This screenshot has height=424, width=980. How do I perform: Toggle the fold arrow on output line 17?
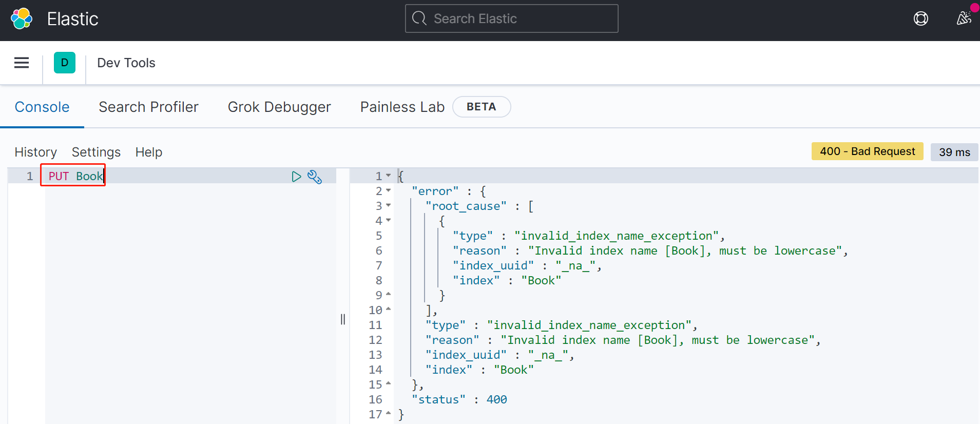point(388,413)
